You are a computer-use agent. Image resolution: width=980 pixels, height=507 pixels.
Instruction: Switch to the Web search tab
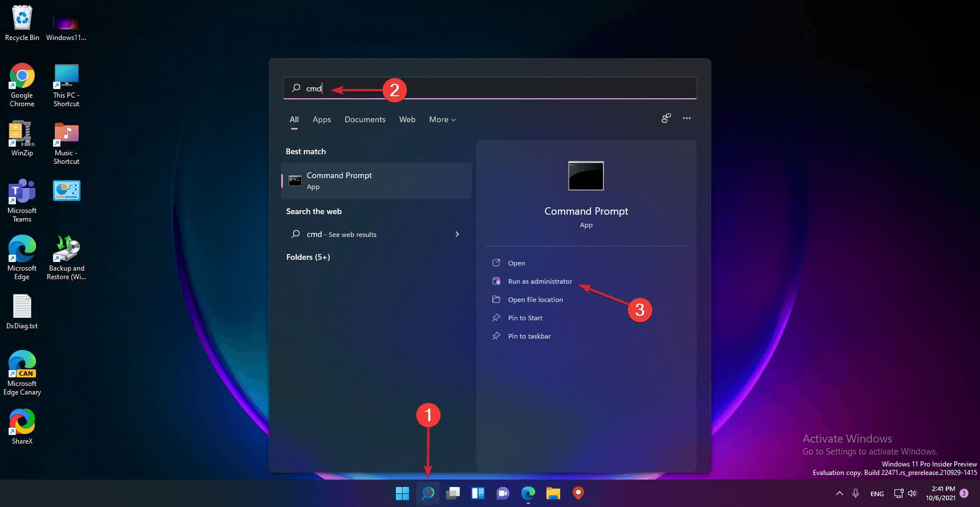[407, 119]
